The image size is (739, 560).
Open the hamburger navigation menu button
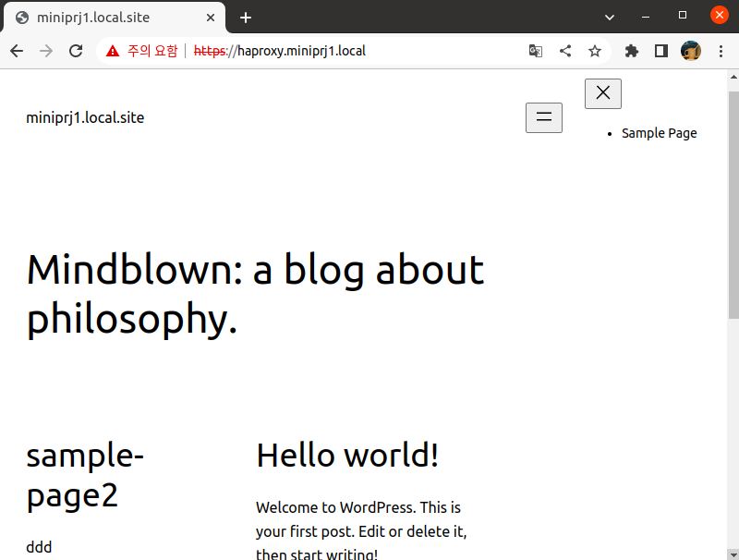pos(544,117)
